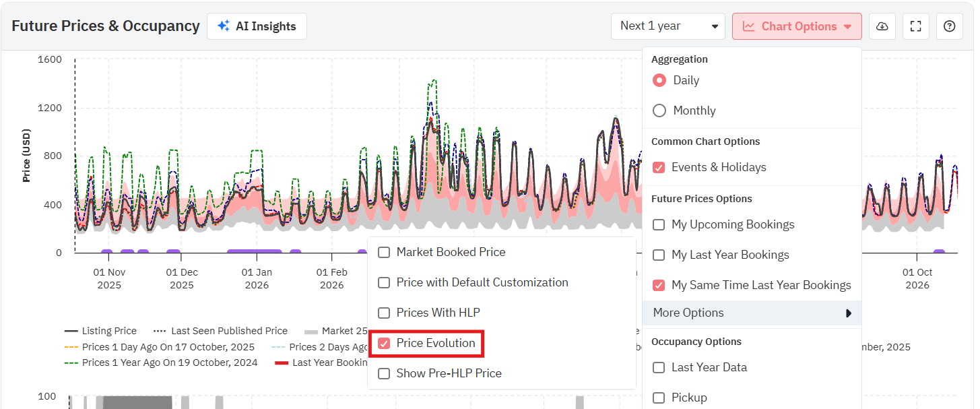Disable Events & Holidays checkbox

659,167
